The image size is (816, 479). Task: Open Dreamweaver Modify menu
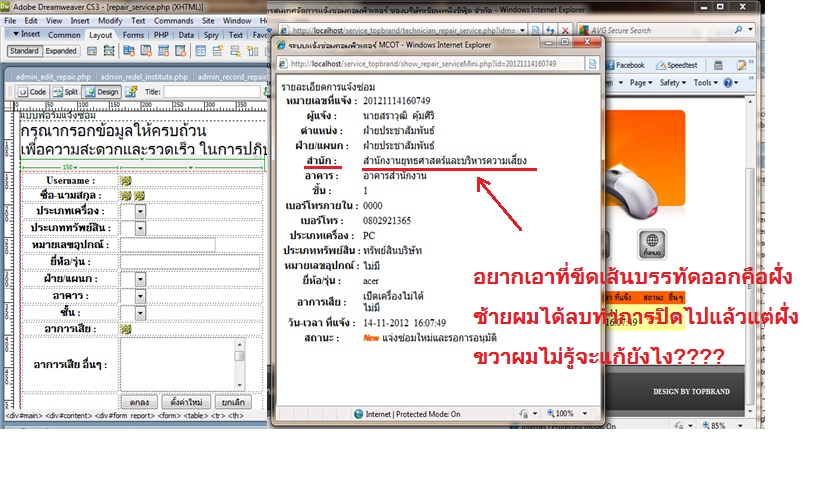click(x=110, y=21)
